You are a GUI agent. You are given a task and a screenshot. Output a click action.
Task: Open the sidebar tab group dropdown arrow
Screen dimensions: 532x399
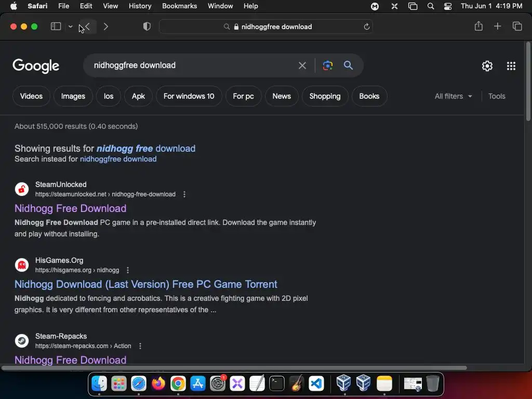(x=70, y=26)
